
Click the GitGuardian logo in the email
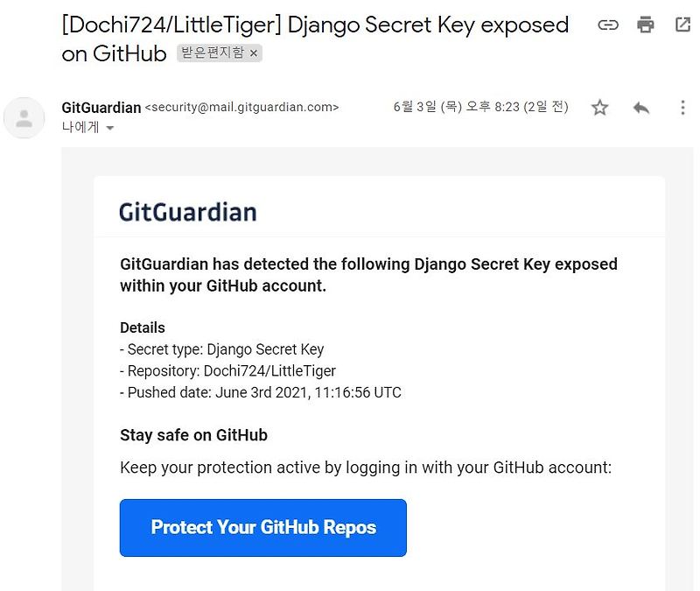point(186,210)
